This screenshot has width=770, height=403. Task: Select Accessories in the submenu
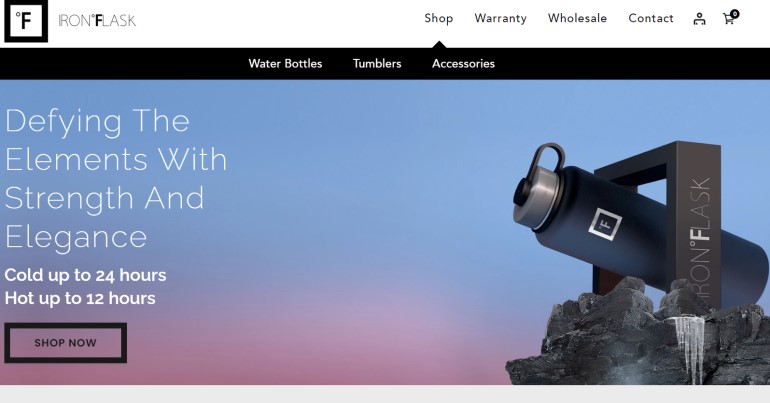click(463, 63)
